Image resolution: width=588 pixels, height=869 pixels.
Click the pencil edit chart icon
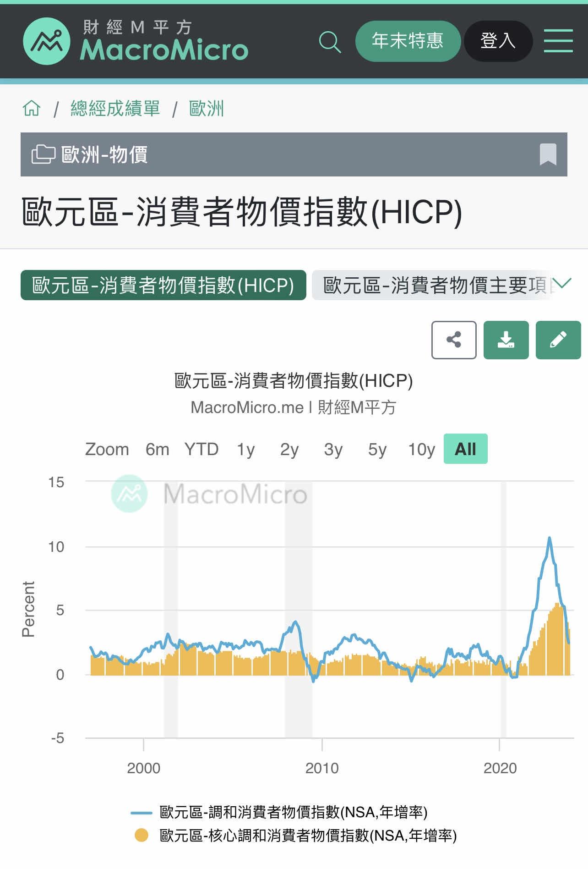point(558,340)
